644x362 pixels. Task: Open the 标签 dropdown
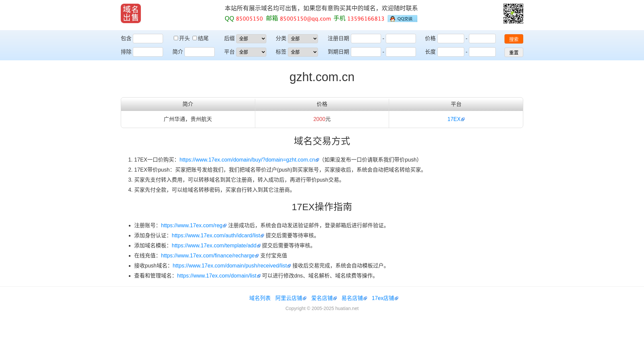click(303, 52)
